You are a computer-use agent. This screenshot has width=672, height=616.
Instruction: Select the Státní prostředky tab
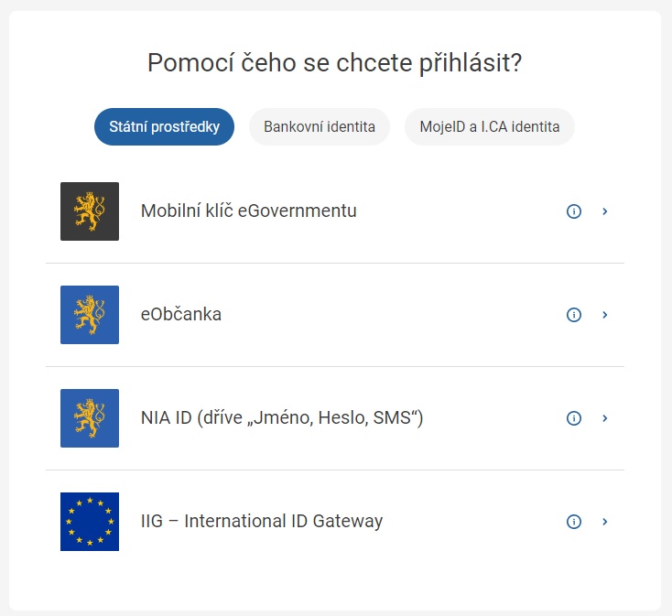pos(164,127)
